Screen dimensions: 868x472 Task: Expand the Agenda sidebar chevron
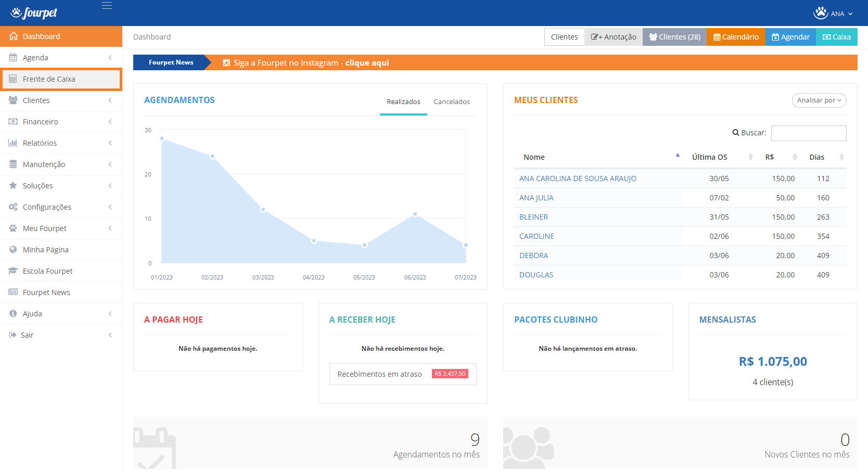(110, 58)
